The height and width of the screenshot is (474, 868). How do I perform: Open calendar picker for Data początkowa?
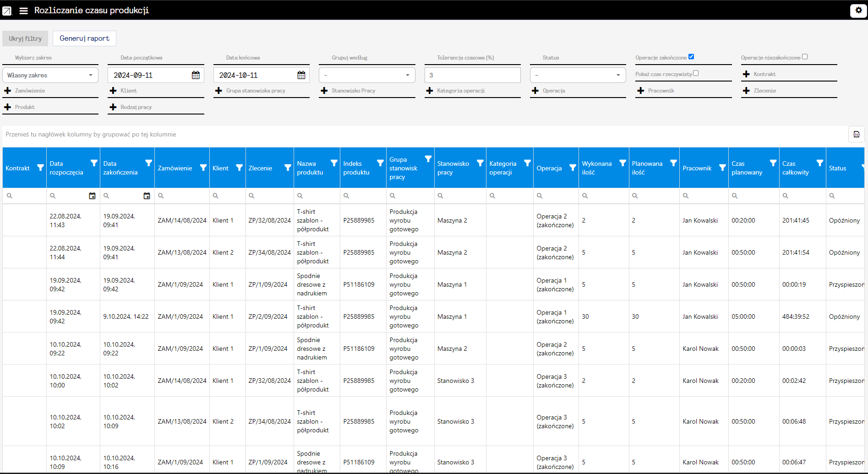196,75
